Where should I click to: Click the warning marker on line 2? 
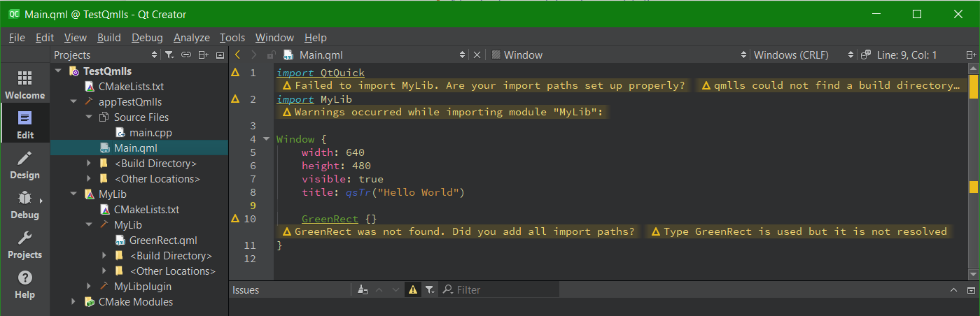coord(235,99)
